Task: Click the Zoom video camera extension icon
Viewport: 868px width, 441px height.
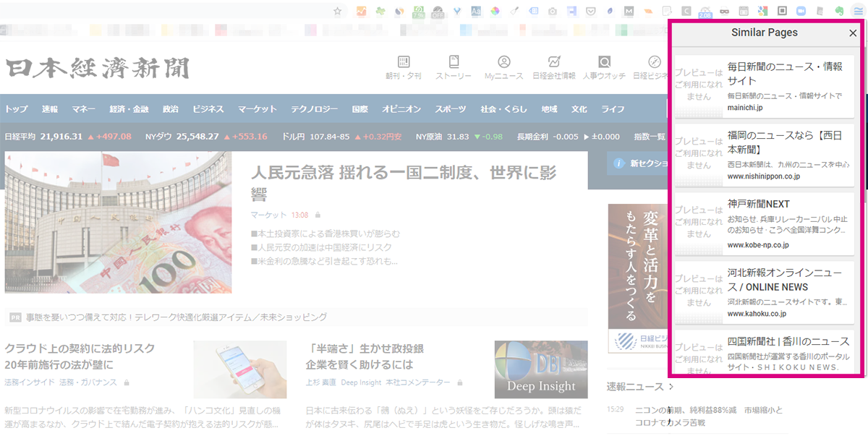Action: click(801, 11)
